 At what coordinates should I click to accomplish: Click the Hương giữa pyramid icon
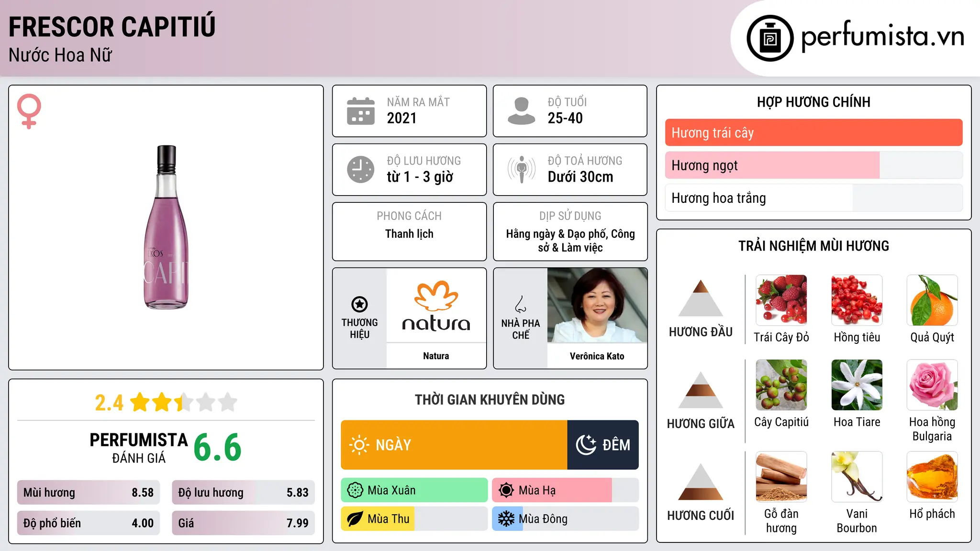(701, 390)
